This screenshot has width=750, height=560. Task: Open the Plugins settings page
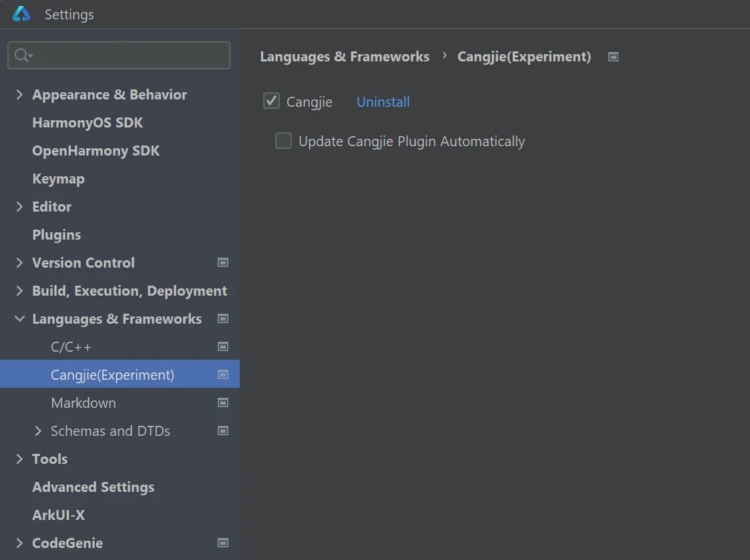click(57, 235)
